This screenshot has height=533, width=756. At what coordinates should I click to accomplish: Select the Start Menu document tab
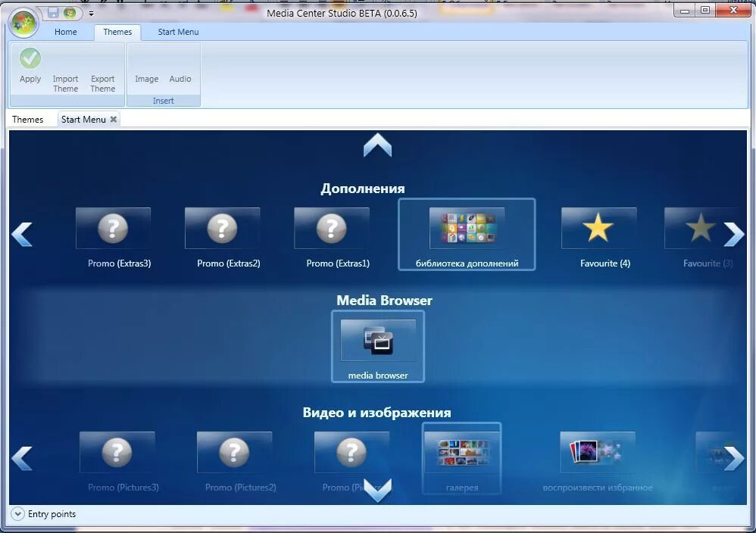[x=83, y=120]
